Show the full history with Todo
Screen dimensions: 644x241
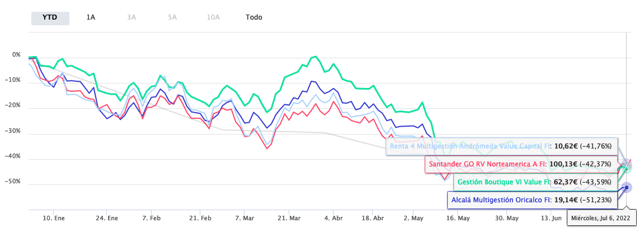click(x=253, y=17)
